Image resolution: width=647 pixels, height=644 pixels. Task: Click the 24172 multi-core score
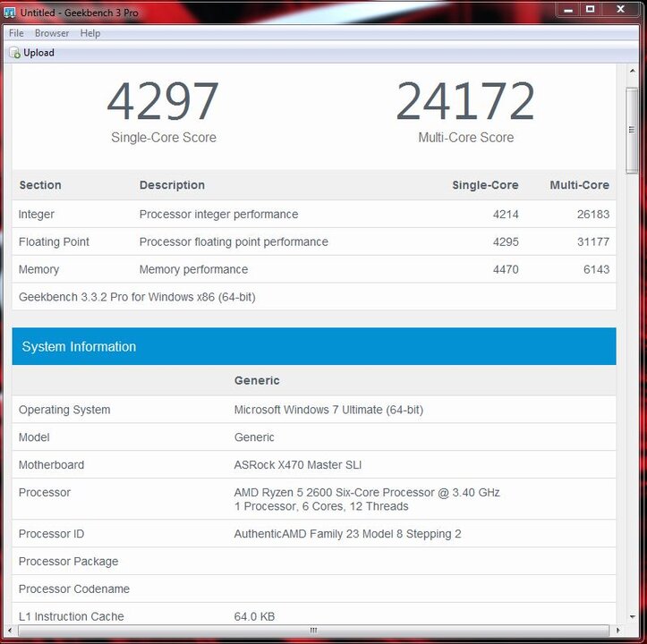tap(465, 101)
